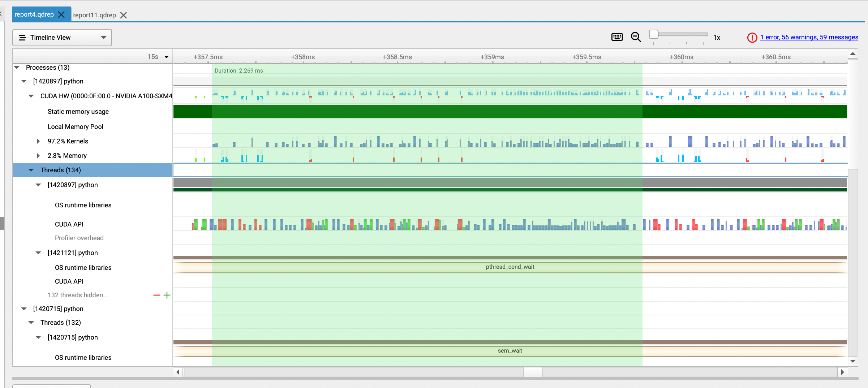Open the keyboard shortcuts icon on the toolbar
The height and width of the screenshot is (388, 868).
coord(617,37)
